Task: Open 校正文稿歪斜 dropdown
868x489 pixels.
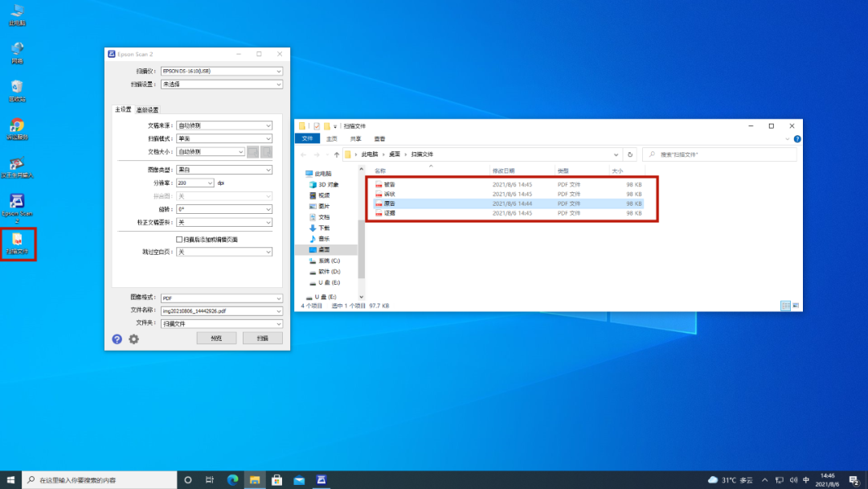Action: [x=224, y=222]
